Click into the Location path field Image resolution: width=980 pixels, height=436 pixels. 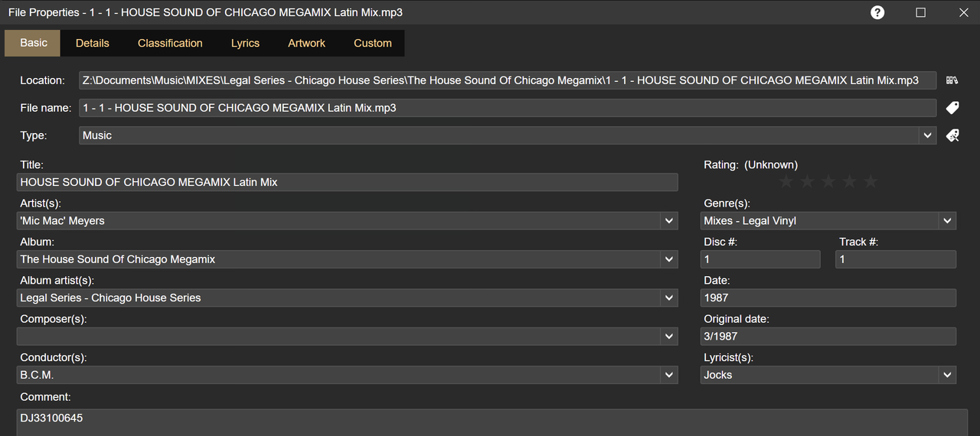(508, 80)
